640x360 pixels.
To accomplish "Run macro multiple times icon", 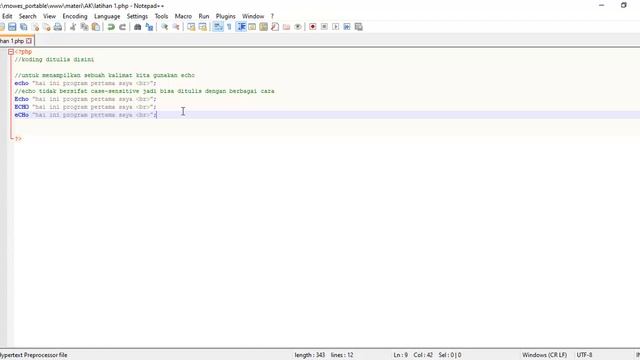I will point(347,27).
